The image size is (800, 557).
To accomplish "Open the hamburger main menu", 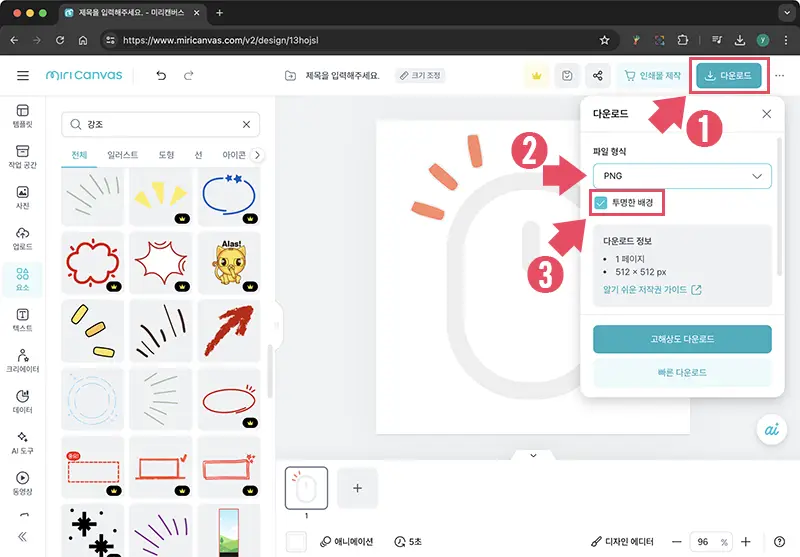I will pos(23,75).
